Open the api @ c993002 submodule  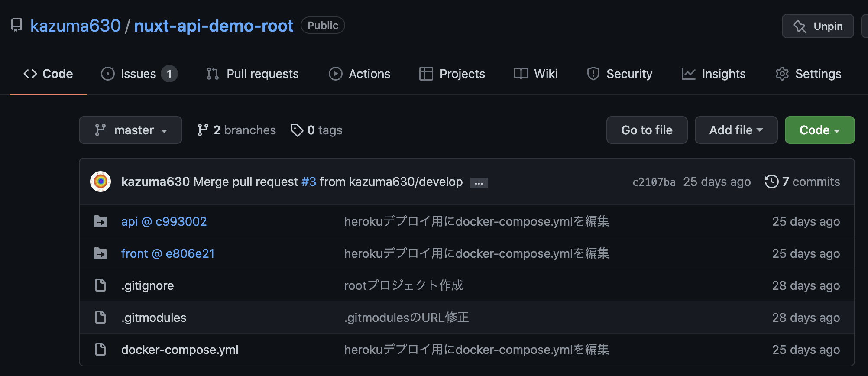pos(164,221)
